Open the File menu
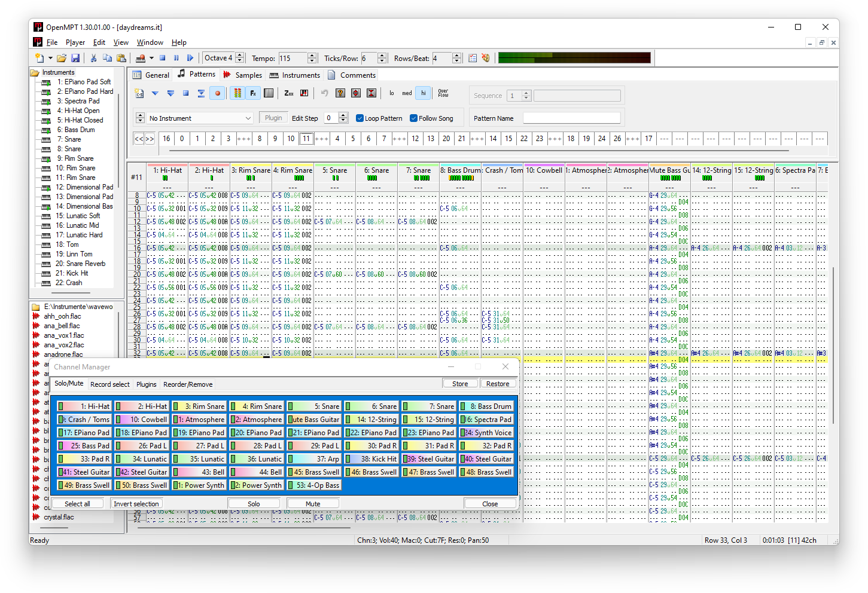 51,42
